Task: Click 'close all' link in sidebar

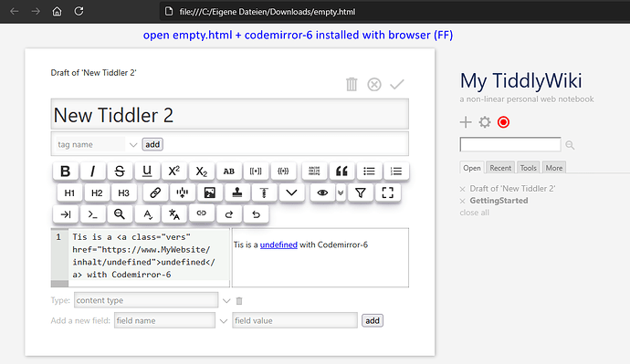Action: coord(474,213)
